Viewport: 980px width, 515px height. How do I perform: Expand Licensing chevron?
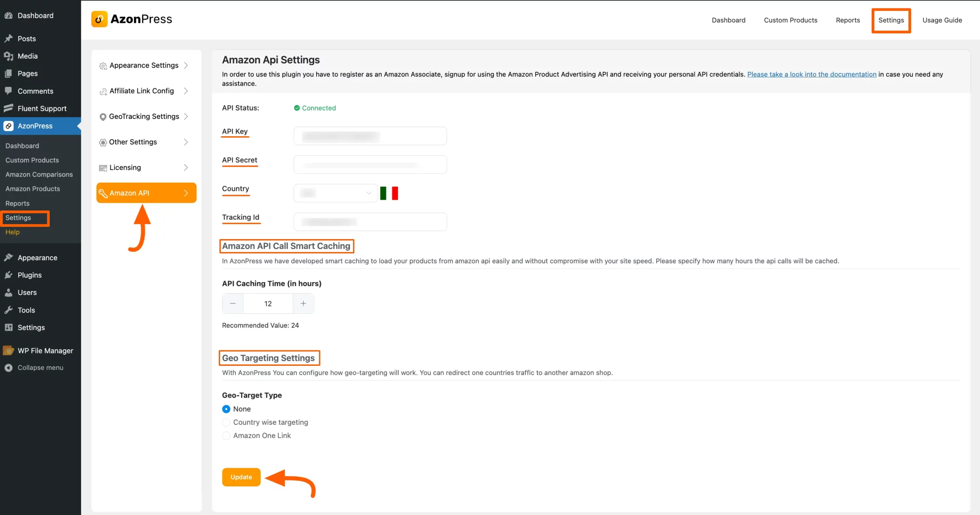tap(186, 168)
